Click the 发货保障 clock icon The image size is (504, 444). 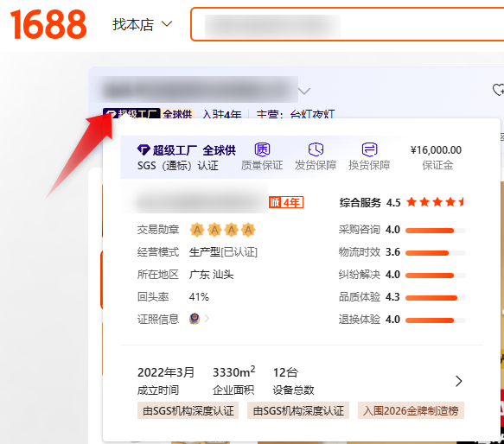(316, 149)
